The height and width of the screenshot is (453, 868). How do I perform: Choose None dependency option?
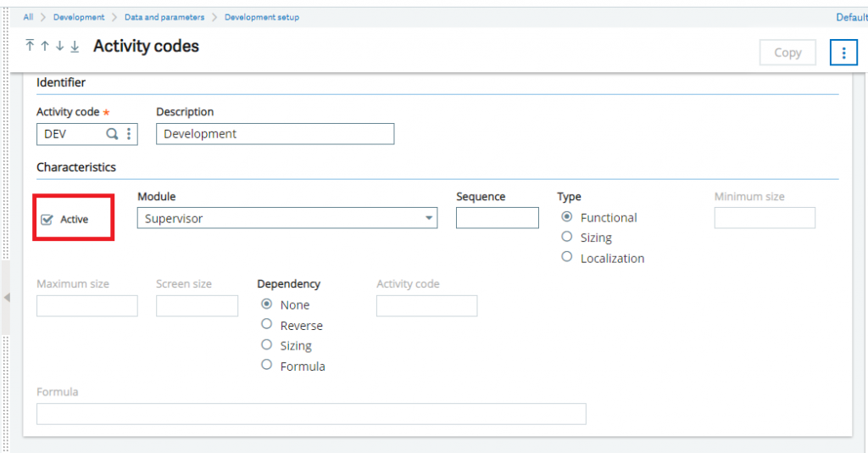[266, 304]
